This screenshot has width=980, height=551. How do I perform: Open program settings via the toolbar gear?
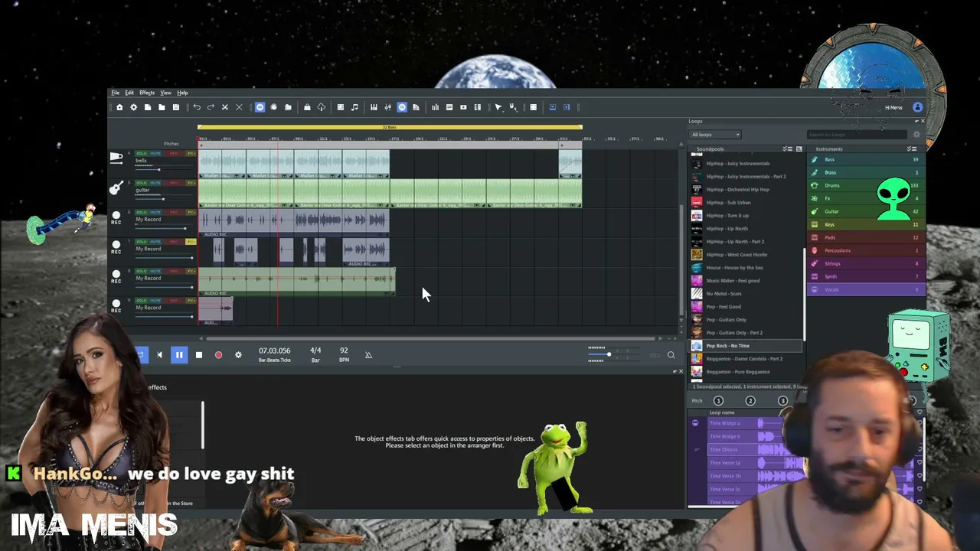coord(133,107)
